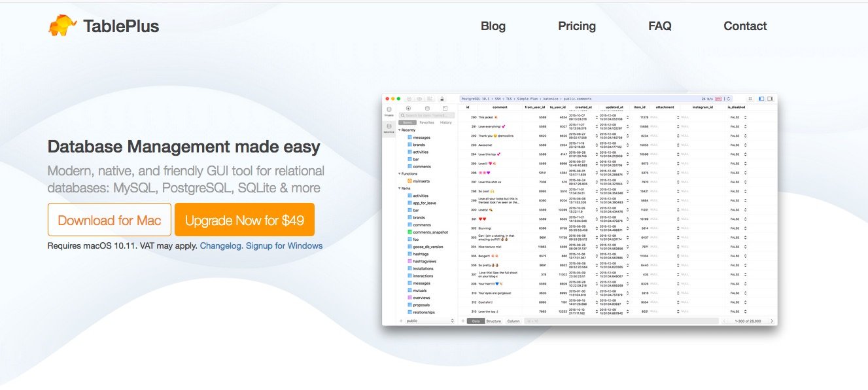Click the add-row plus icon beside Data tab
Screen dimensions: 868x390
(x=462, y=321)
